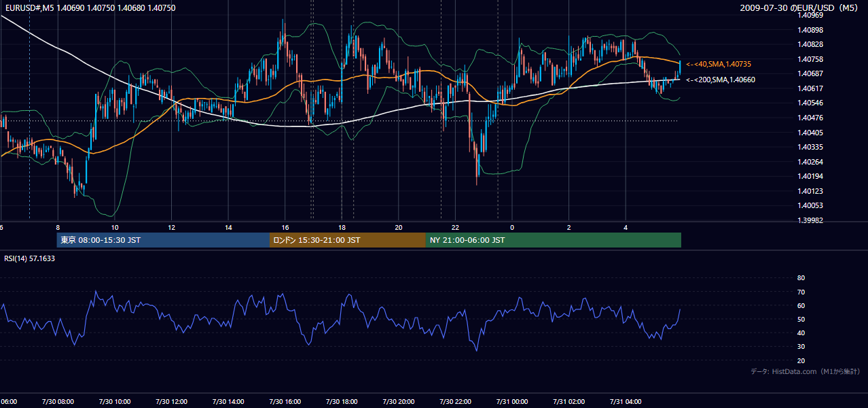The height and width of the screenshot is (408, 868).
Task: Click RSI scale value 50
Action: 801,319
